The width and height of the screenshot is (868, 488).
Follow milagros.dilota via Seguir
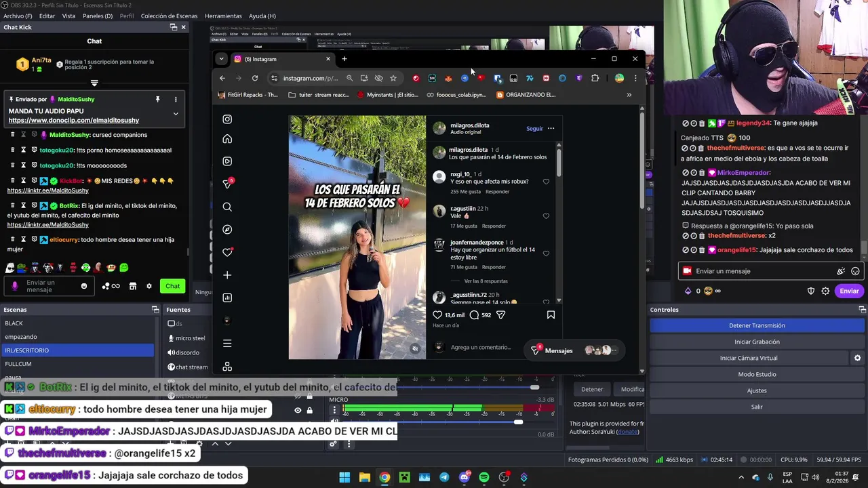534,128
